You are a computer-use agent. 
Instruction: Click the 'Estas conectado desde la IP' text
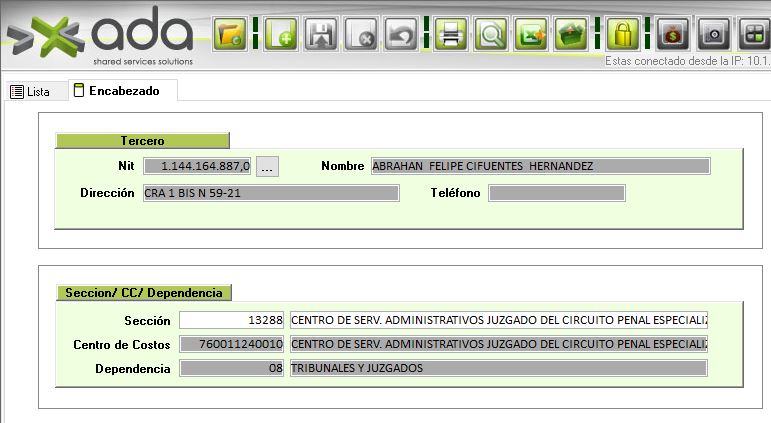click(687, 61)
